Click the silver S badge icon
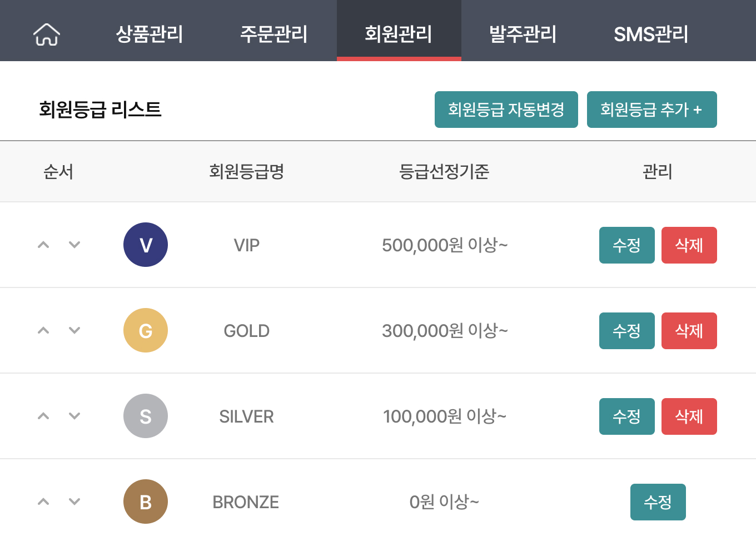756x556 pixels. tap(146, 416)
